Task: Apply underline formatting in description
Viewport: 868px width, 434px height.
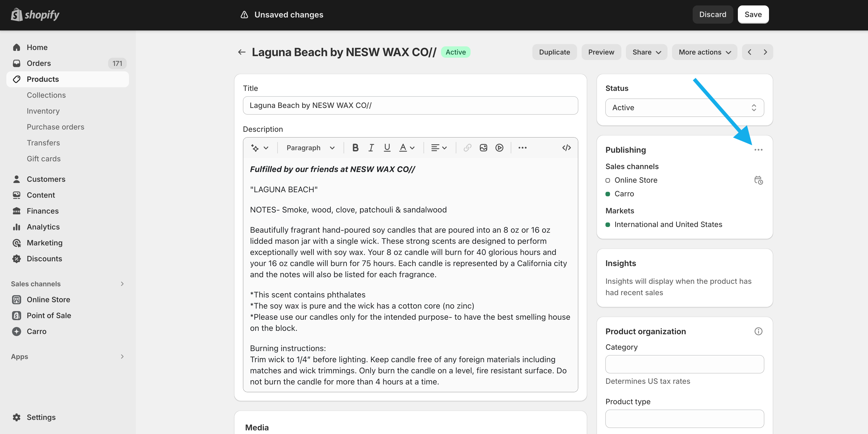Action: tap(387, 148)
